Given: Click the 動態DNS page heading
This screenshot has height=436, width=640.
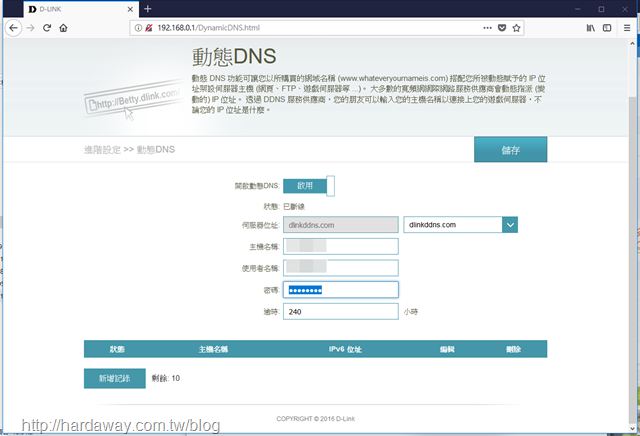Looking at the screenshot, I should coord(234,57).
